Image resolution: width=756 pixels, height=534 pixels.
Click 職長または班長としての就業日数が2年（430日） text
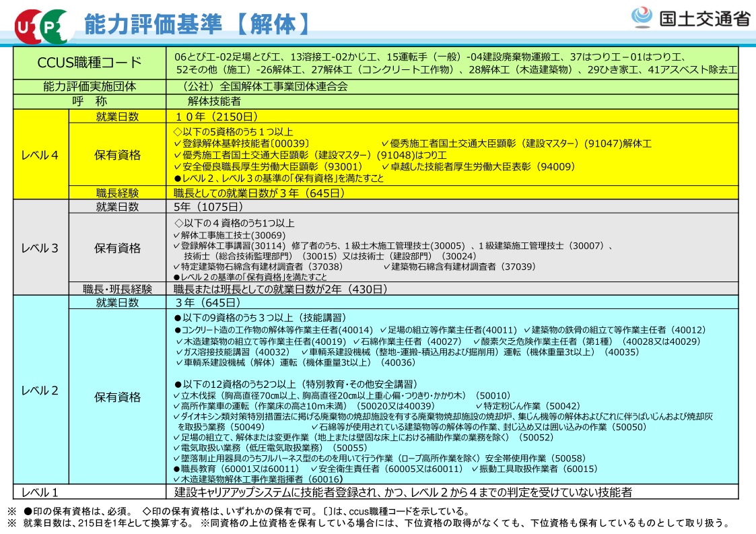(281, 289)
